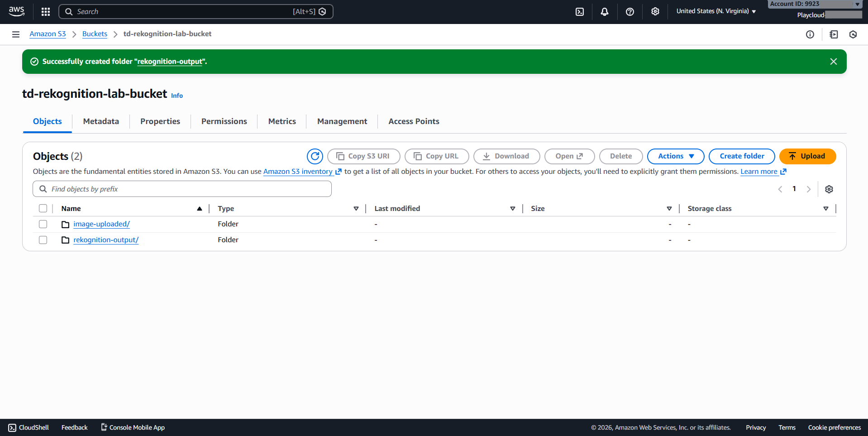Open the notifications bell
Screen dimensions: 868x436
tap(605, 12)
